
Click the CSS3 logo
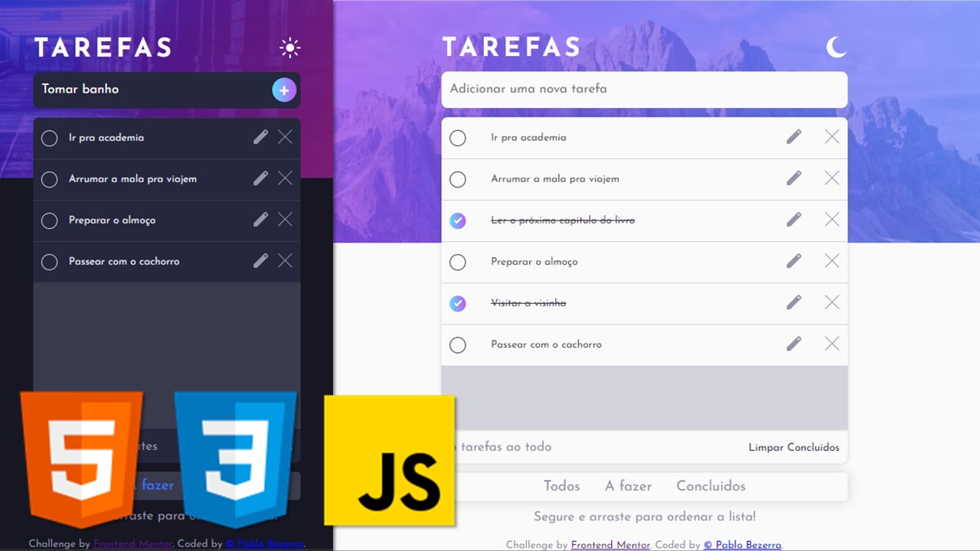[x=235, y=459]
